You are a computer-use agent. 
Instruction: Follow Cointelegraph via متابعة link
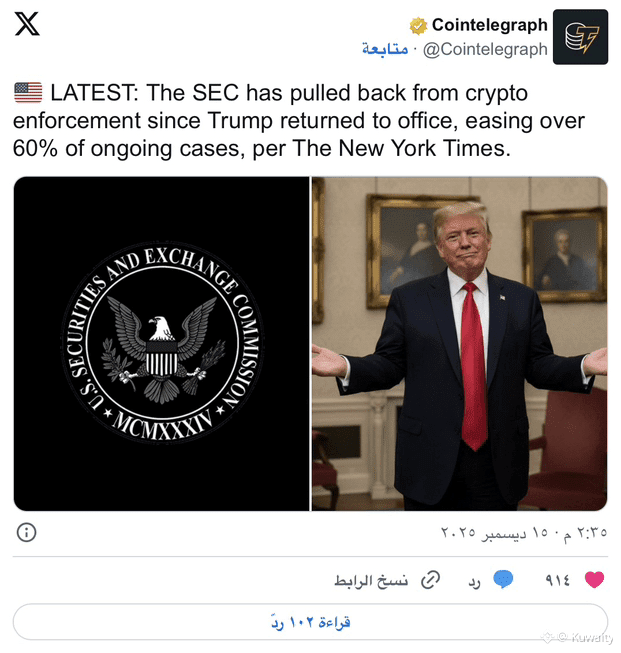point(385,49)
